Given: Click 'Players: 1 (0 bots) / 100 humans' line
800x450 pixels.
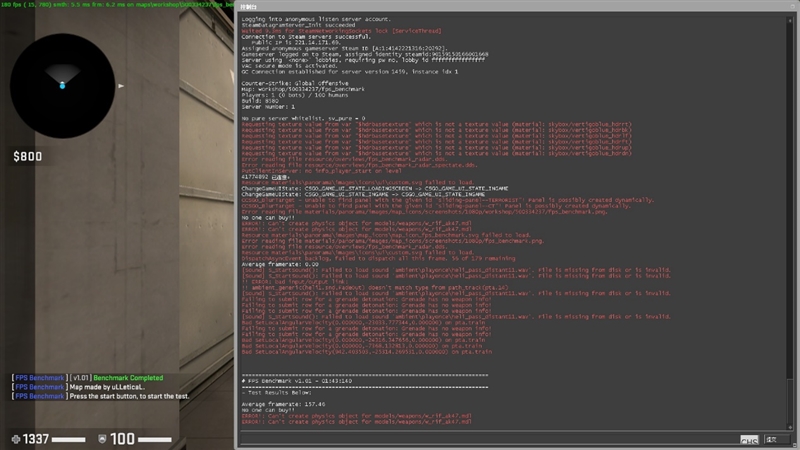Looking at the screenshot, I should click(295, 95).
